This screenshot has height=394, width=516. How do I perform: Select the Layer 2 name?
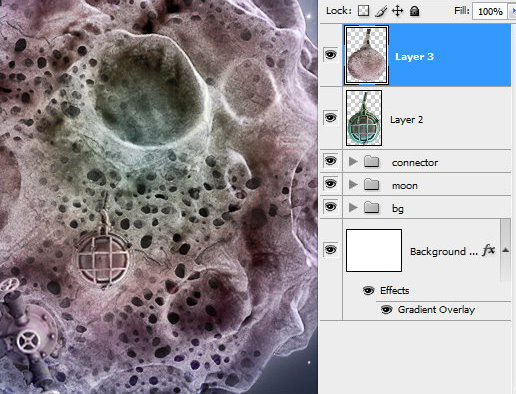tap(406, 120)
